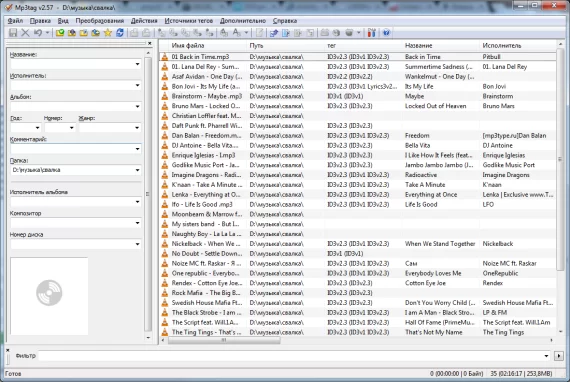Click the Actions 'A' icon with dropdown

pyautogui.click(x=237, y=33)
